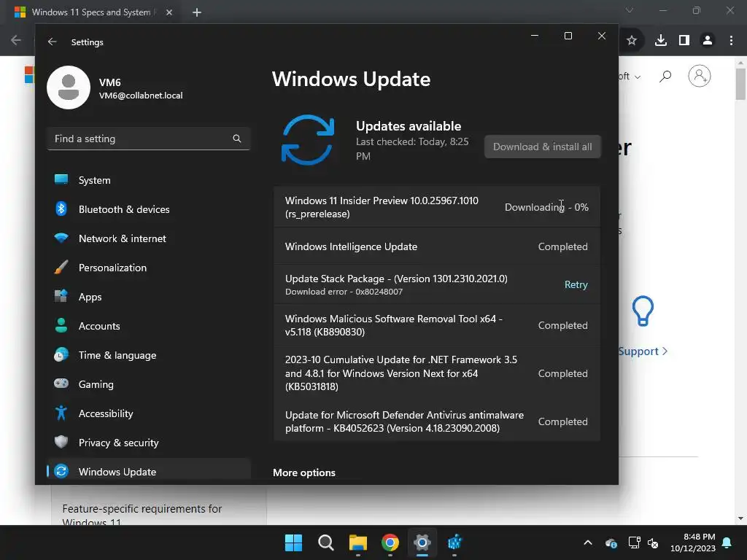Click Download & install all button
747x560 pixels.
point(542,147)
